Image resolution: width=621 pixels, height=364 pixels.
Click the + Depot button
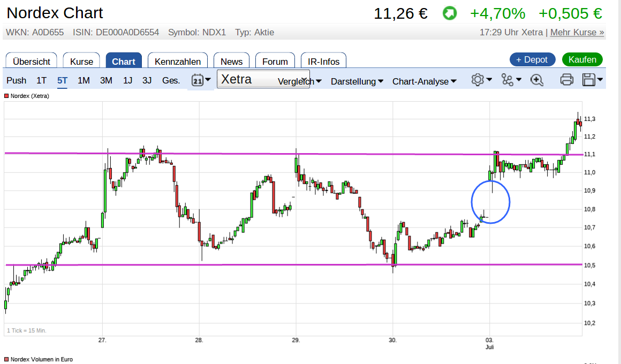pyautogui.click(x=532, y=59)
